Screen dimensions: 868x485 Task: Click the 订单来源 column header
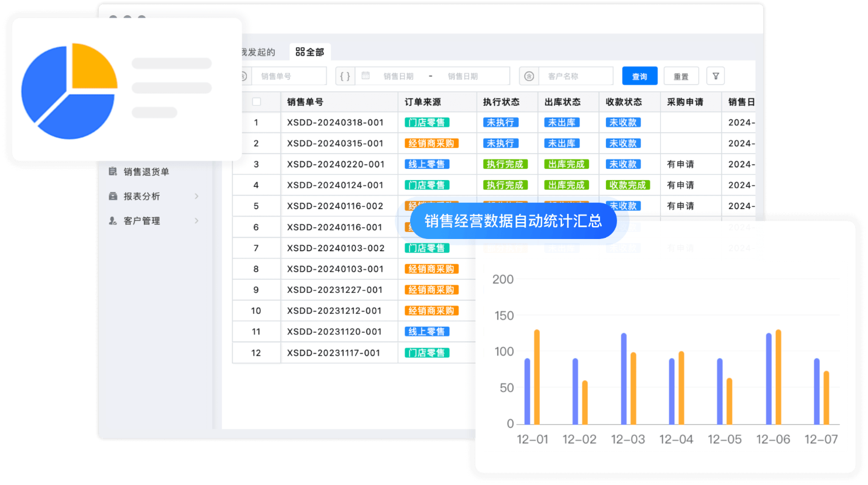click(423, 102)
